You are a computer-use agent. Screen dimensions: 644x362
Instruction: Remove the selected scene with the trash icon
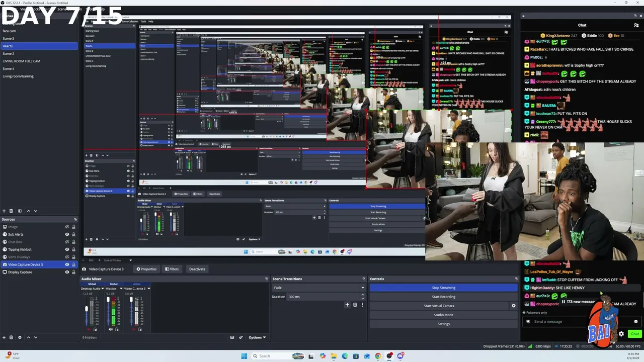click(x=12, y=211)
